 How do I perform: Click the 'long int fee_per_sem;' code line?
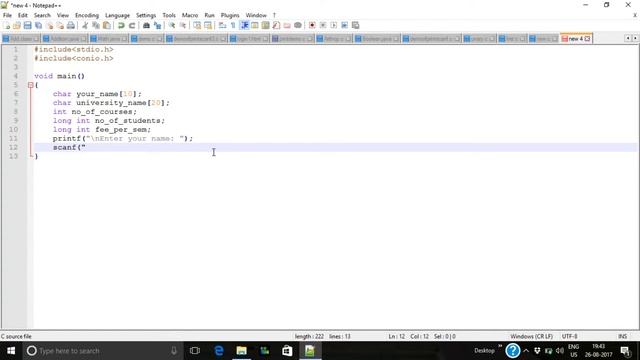[x=102, y=129]
